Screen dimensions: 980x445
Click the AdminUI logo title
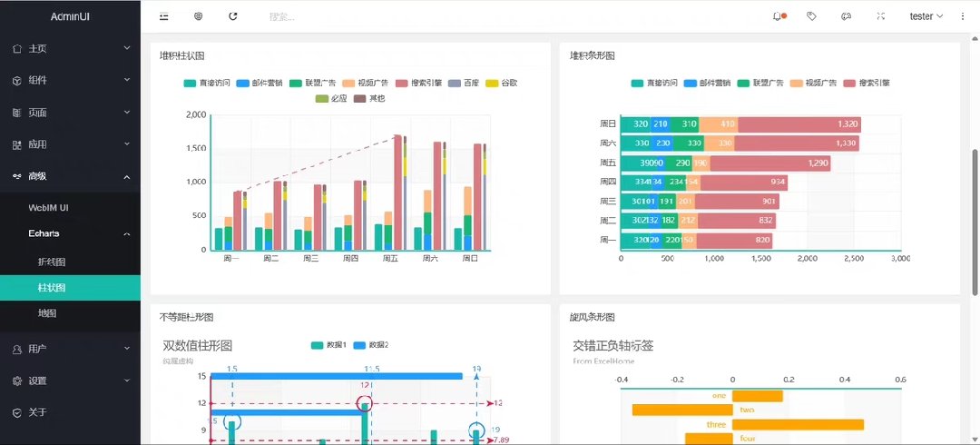pos(70,17)
